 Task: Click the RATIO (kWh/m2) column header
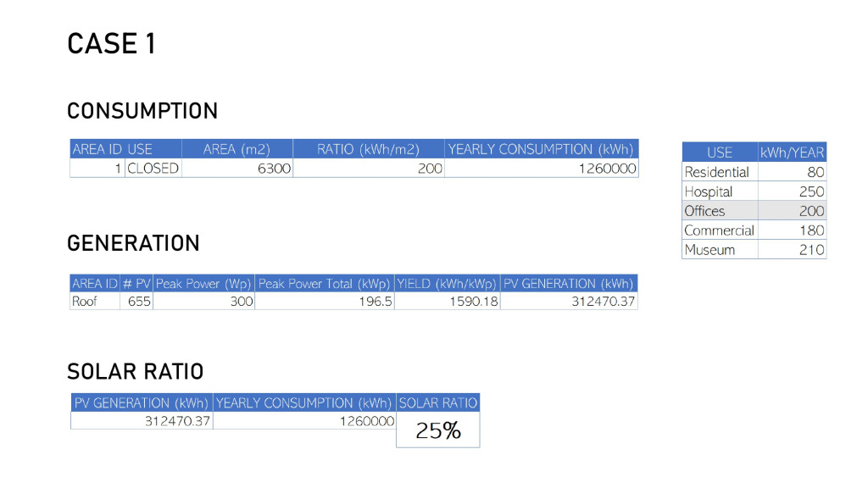[368, 149]
